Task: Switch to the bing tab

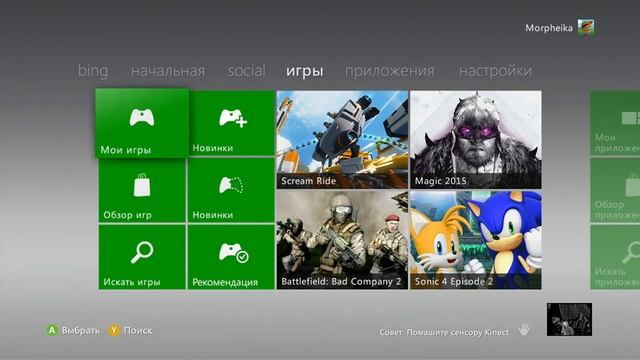Action: 93,71
